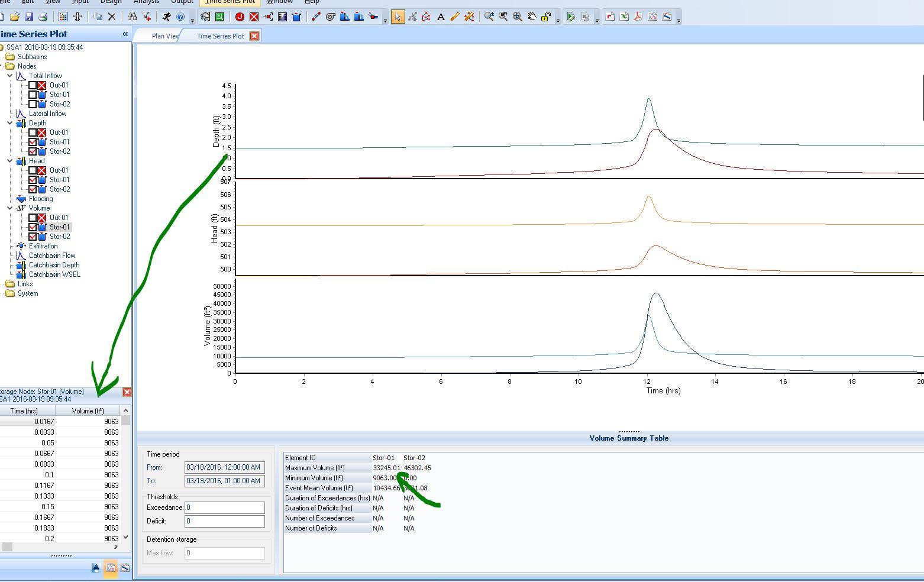This screenshot has width=924, height=582.
Task: Toggle the layer lock padlock icon
Action: pos(546,17)
